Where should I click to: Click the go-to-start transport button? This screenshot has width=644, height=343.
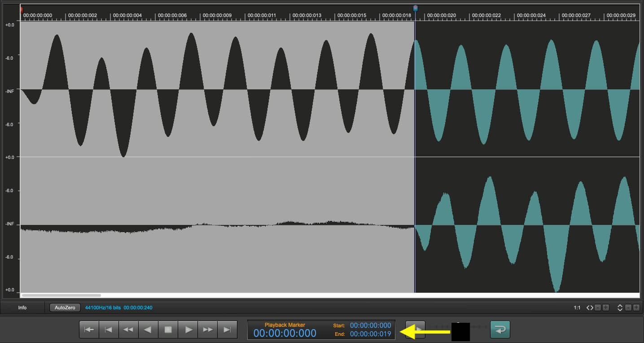[89, 330]
